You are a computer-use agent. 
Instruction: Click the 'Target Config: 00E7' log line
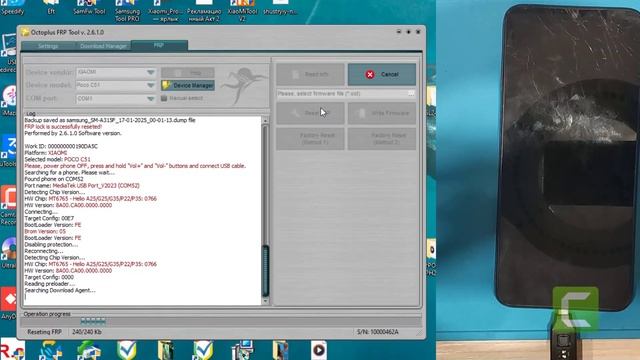[x=49, y=218]
